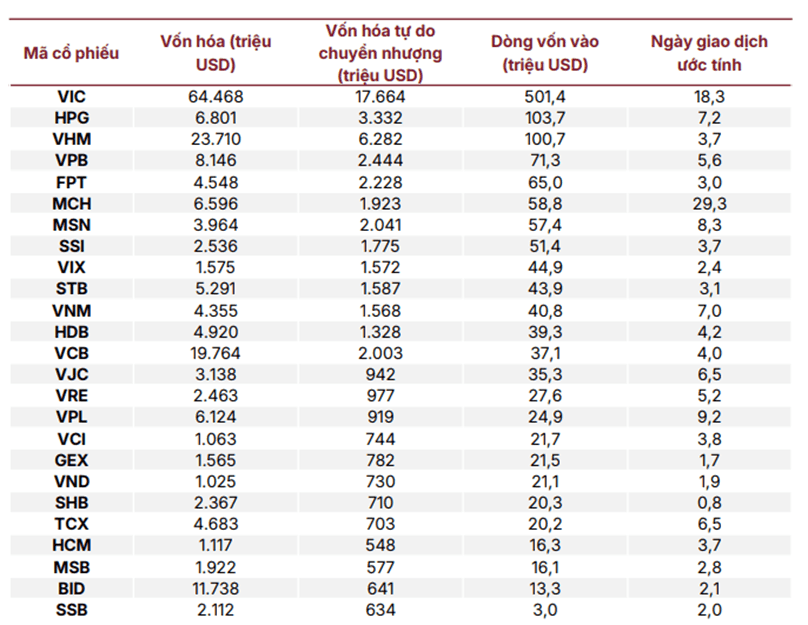The image size is (808, 625).
Task: Select BID market cap 11.738
Action: [x=215, y=588]
